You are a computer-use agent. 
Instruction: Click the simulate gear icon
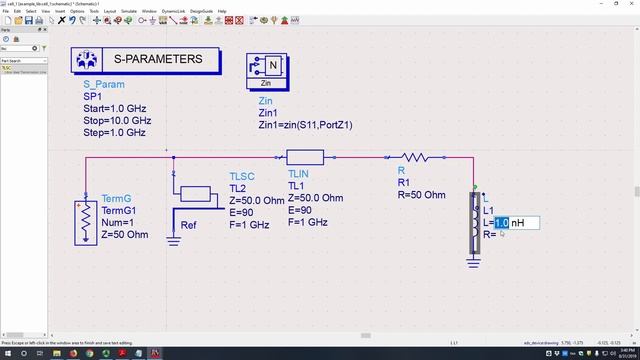pyautogui.click(x=264, y=20)
